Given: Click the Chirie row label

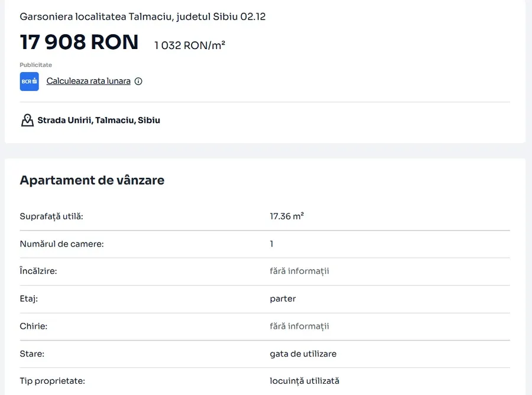Looking at the screenshot, I should tap(34, 326).
